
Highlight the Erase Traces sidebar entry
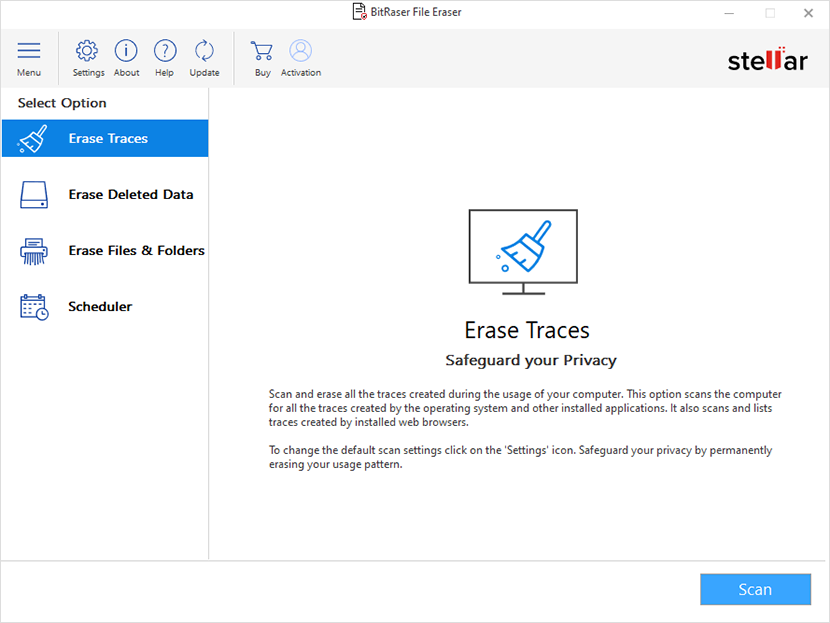tap(105, 137)
